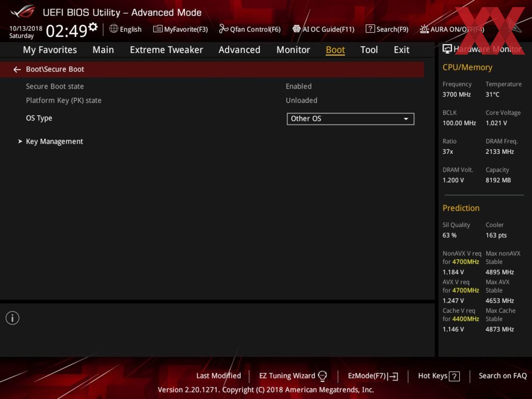Click the gear icon next to the clock
Image resolution: width=532 pixels, height=399 pixels.
93,27
